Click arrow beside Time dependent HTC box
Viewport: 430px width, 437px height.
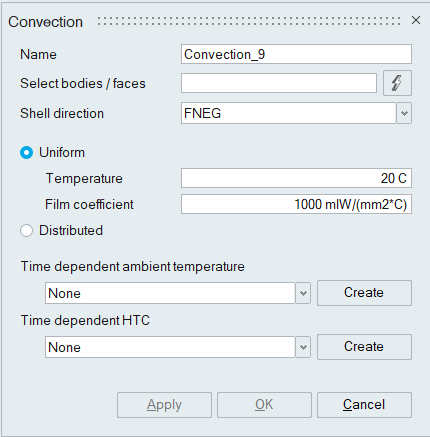pos(303,347)
